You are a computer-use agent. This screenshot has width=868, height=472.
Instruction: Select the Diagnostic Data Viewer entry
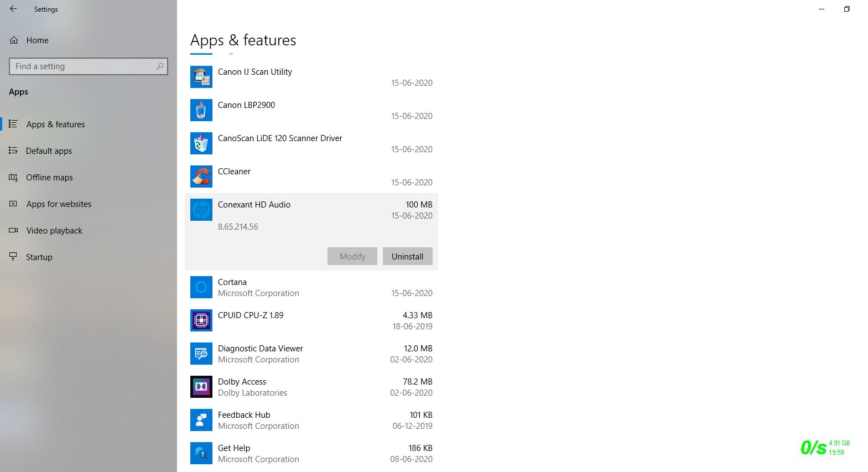coord(311,354)
